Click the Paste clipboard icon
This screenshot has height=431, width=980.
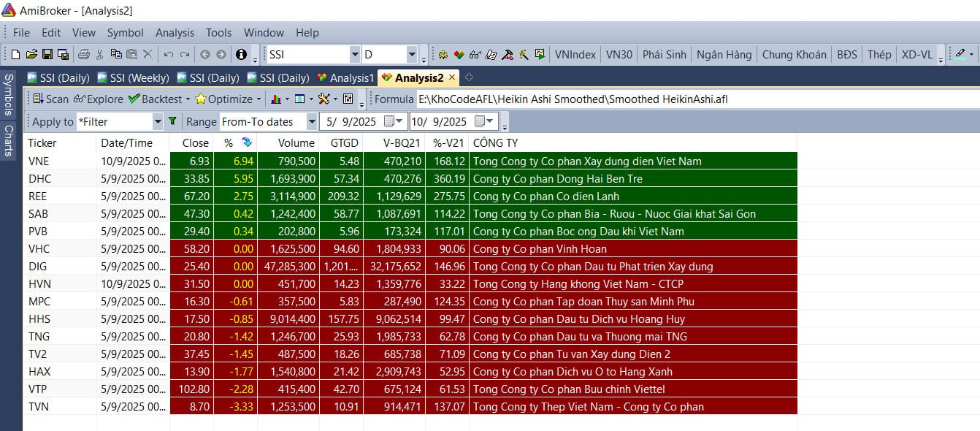131,54
